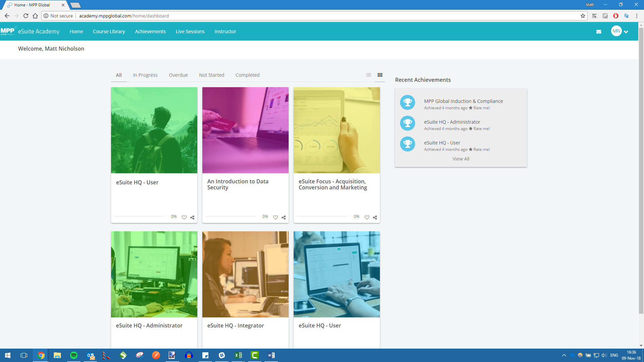This screenshot has width=644, height=362.
Task: Click View All achievements link
Action: click(461, 159)
